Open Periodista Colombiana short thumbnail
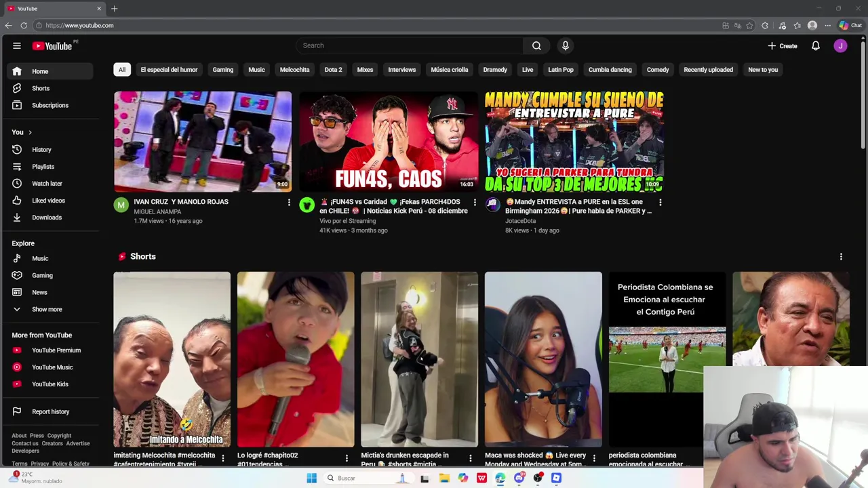868x488 pixels. coord(667,359)
